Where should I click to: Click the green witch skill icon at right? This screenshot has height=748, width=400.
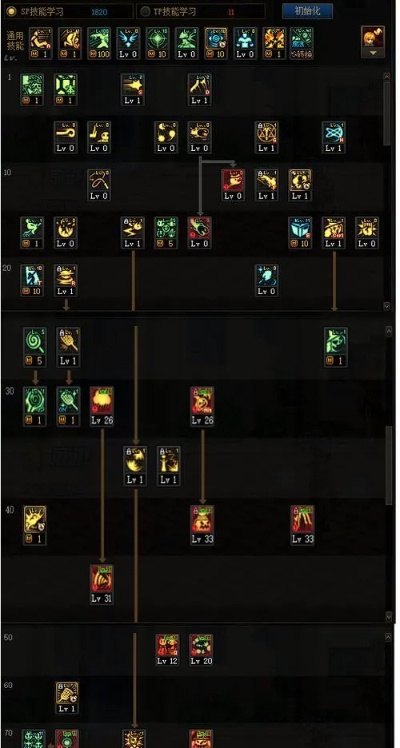pos(336,347)
